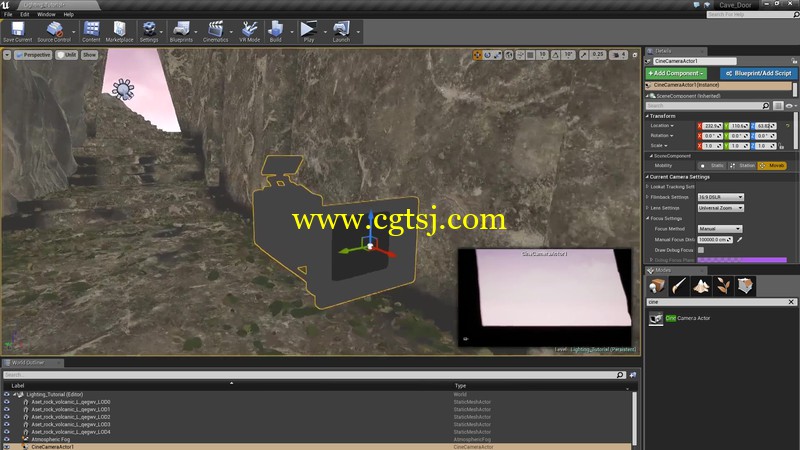Image resolution: width=800 pixels, height=450 pixels.
Task: Select the scale gizmo mode in viewport
Action: (x=497, y=55)
